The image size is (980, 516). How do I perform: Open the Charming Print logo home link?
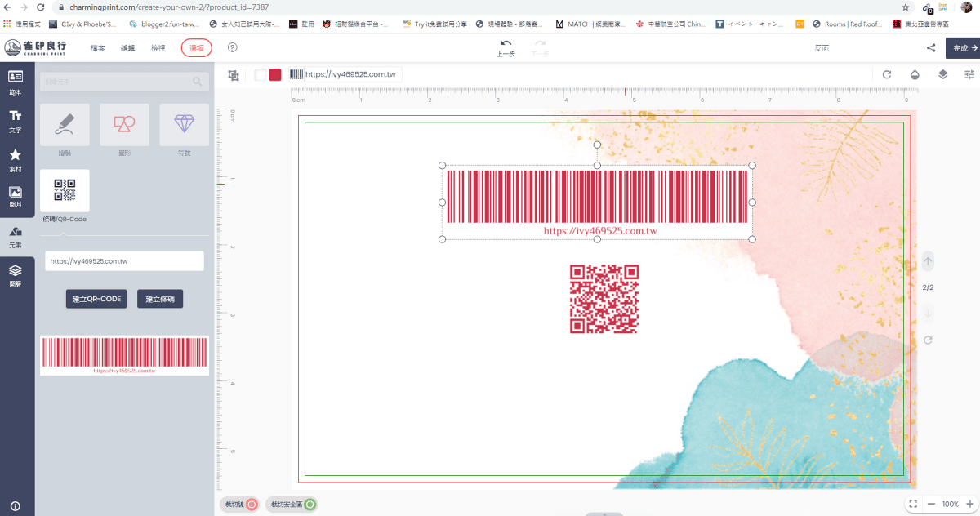click(36, 47)
